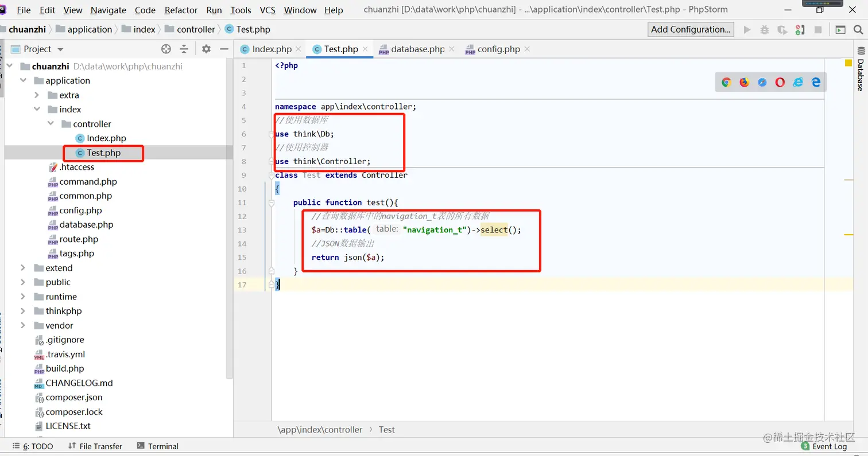The width and height of the screenshot is (868, 456).
Task: Open the File Transfer tool window
Action: click(x=95, y=446)
